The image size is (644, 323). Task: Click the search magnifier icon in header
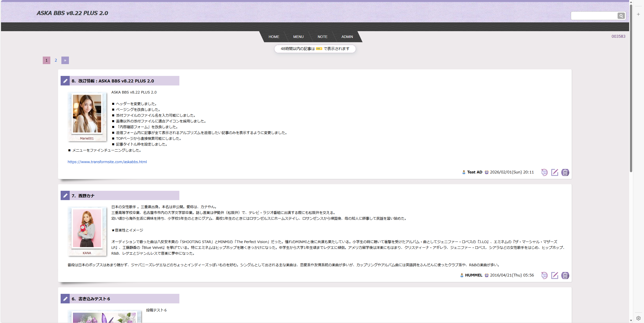621,16
